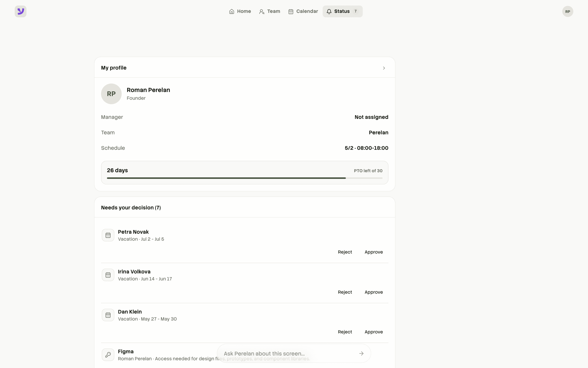
Task: Click the Irina Volkova name
Action: [x=134, y=272]
